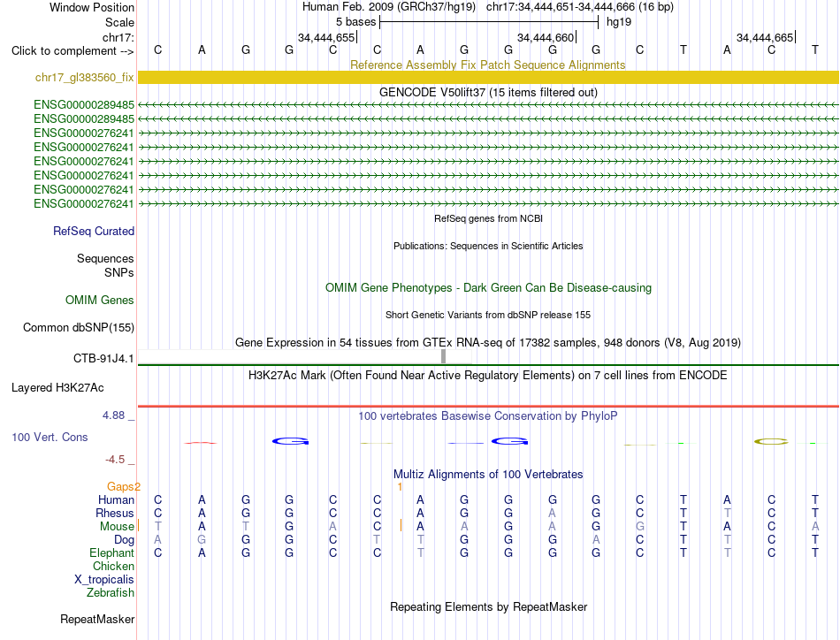Open the Common dbSNP(155) track label
This screenshot has height=640, width=840.
coord(78,327)
